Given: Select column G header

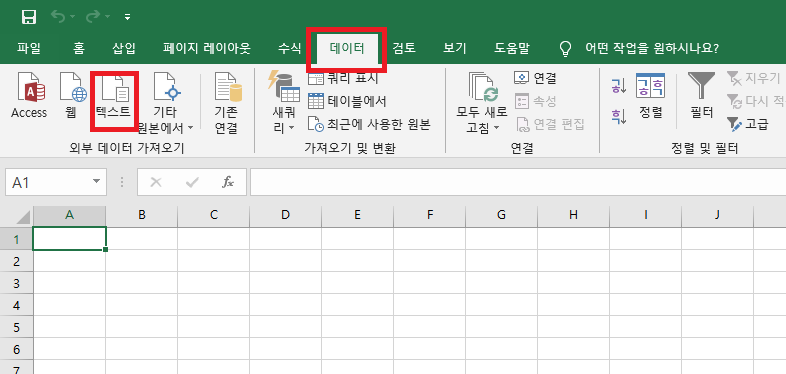Looking at the screenshot, I should (501, 215).
